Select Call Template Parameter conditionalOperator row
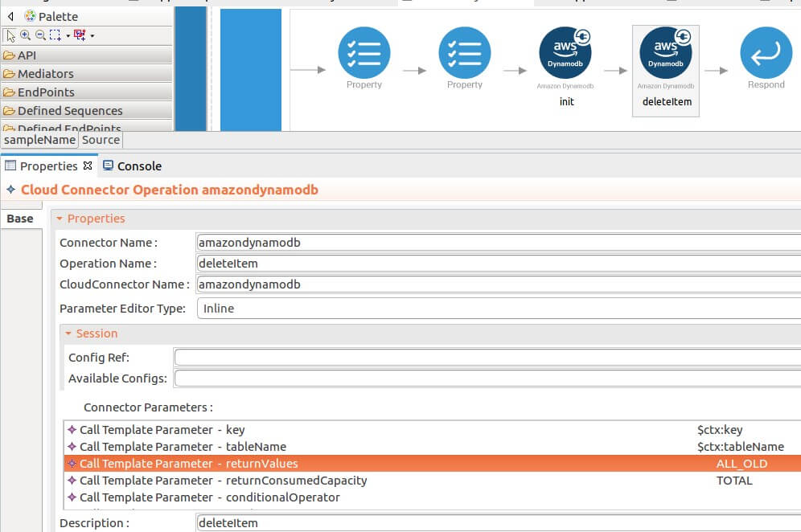This screenshot has height=532, width=801. 432,497
